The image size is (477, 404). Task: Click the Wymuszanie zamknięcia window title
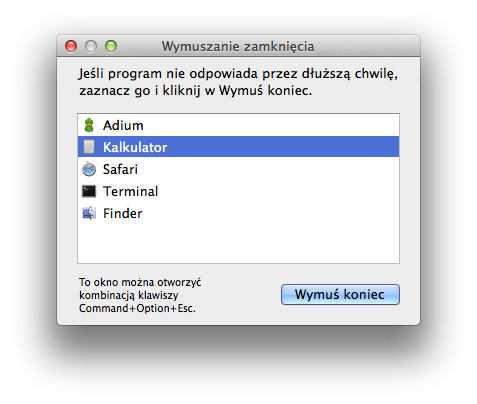click(238, 46)
